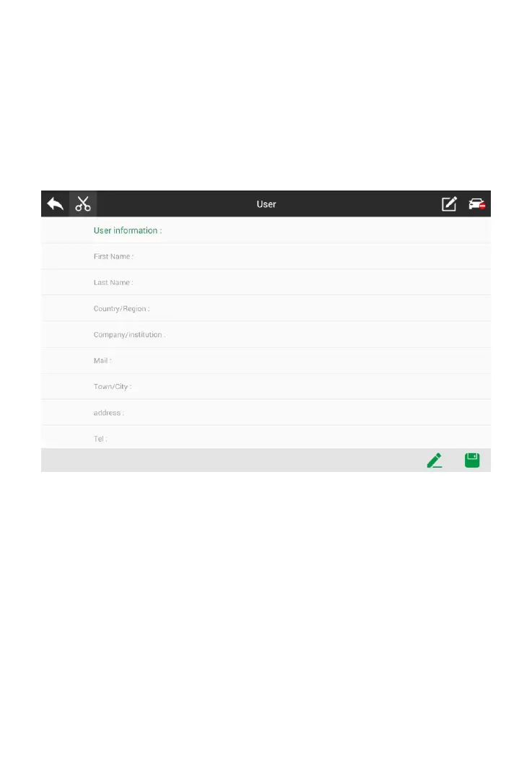The height and width of the screenshot is (757, 532).
Task: Tap the address field row
Action: pyautogui.click(x=266, y=413)
